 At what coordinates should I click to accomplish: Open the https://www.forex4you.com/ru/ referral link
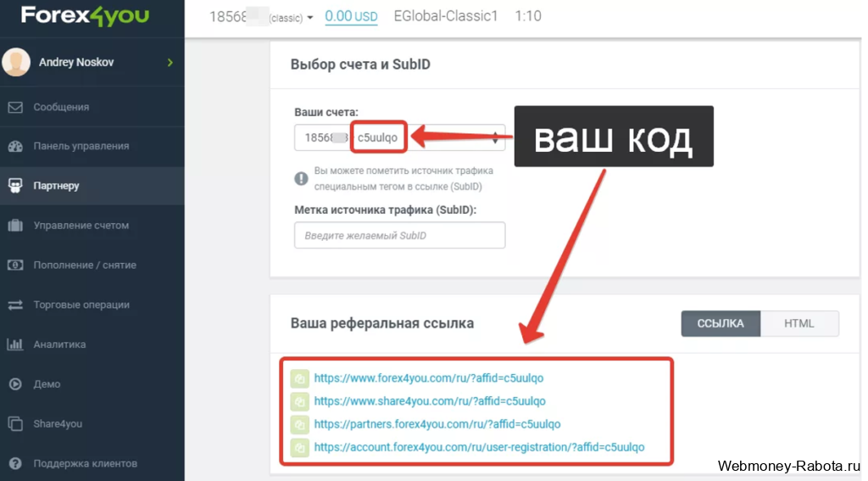pos(428,378)
